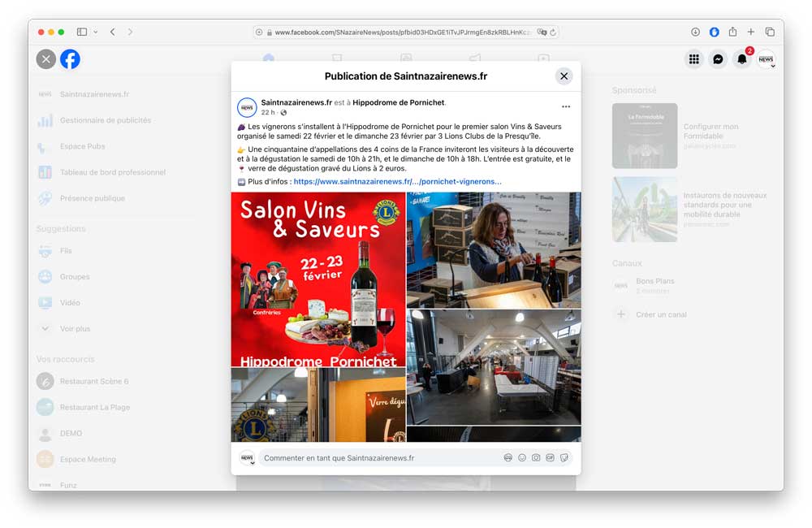The height and width of the screenshot is (528, 812).
Task: Open Gestionnaire de publicités from sidebar
Action: [106, 120]
